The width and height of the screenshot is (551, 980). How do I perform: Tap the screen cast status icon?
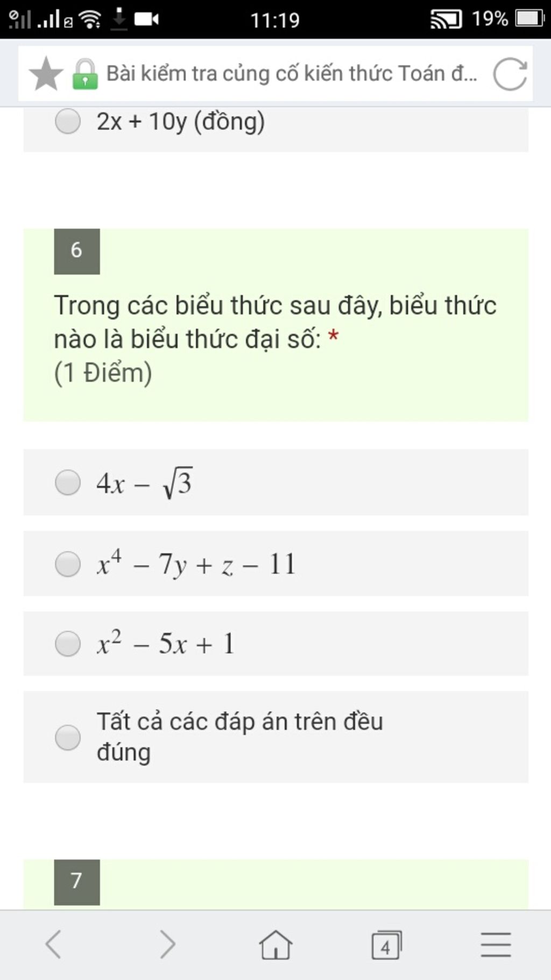tap(446, 19)
